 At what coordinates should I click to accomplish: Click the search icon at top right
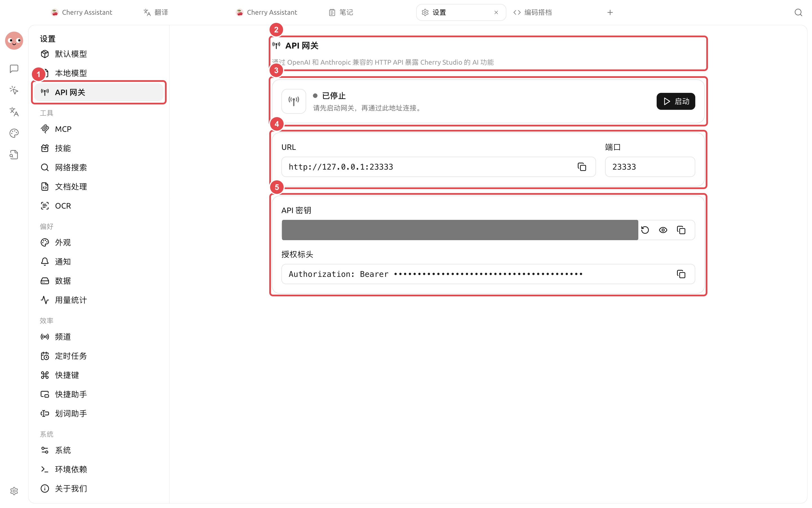pyautogui.click(x=798, y=12)
